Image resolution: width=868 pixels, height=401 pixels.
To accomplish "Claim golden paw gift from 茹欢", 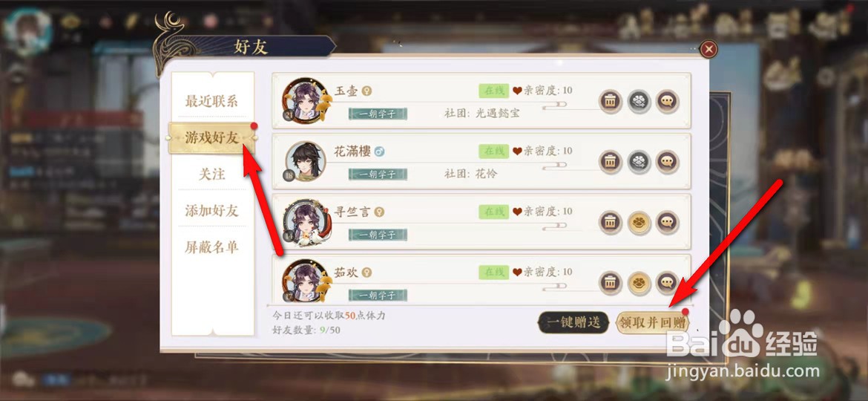I will 639,283.
